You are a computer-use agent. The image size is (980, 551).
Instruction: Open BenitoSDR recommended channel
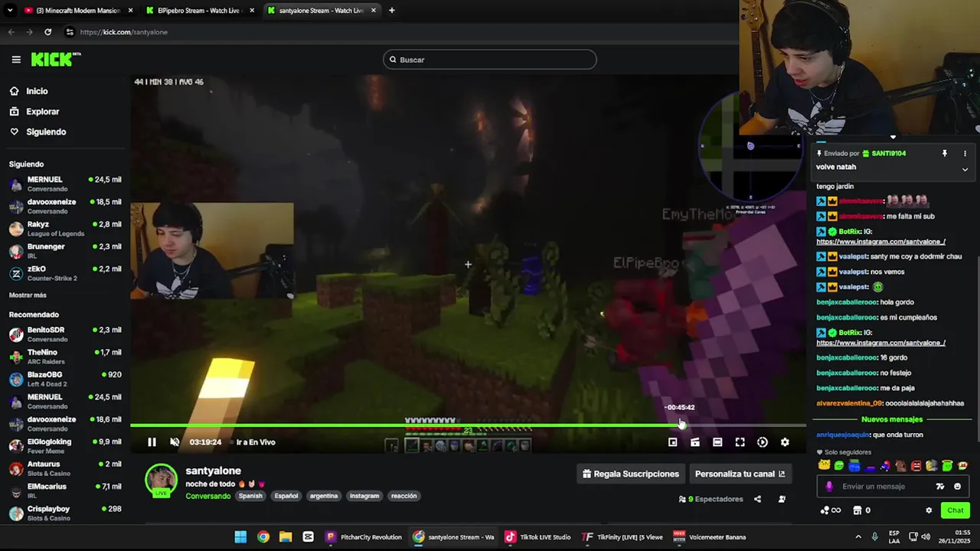pos(65,334)
